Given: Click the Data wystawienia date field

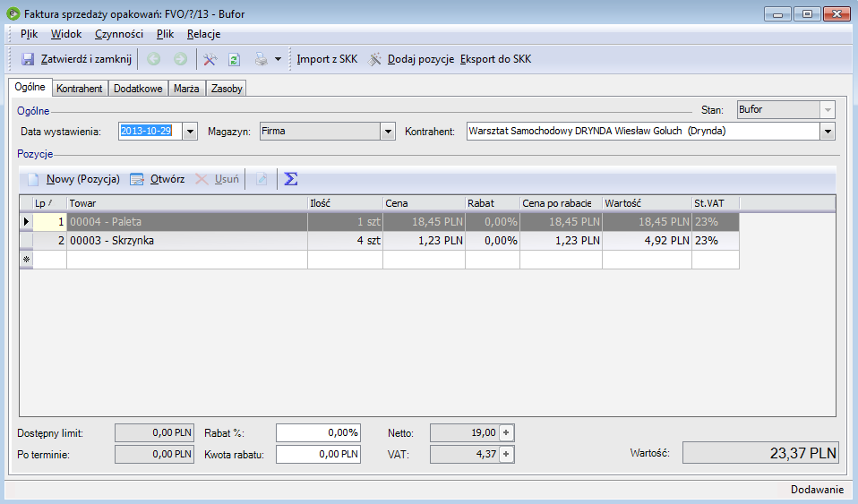Looking at the screenshot, I should point(150,132).
